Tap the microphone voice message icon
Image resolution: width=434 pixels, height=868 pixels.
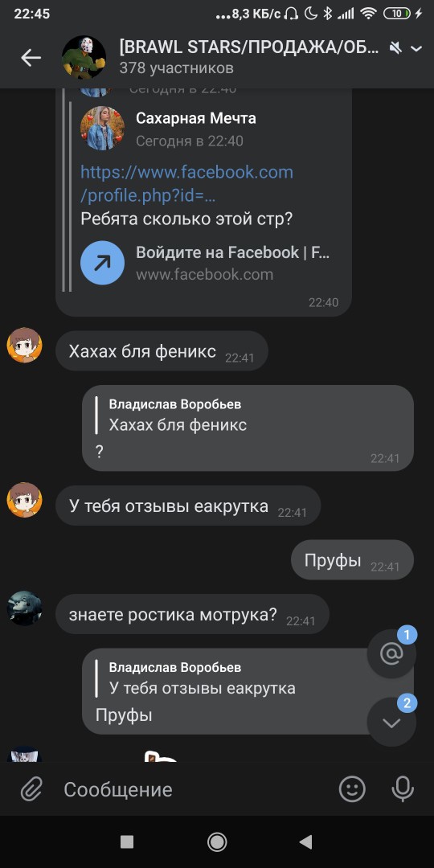(x=403, y=789)
